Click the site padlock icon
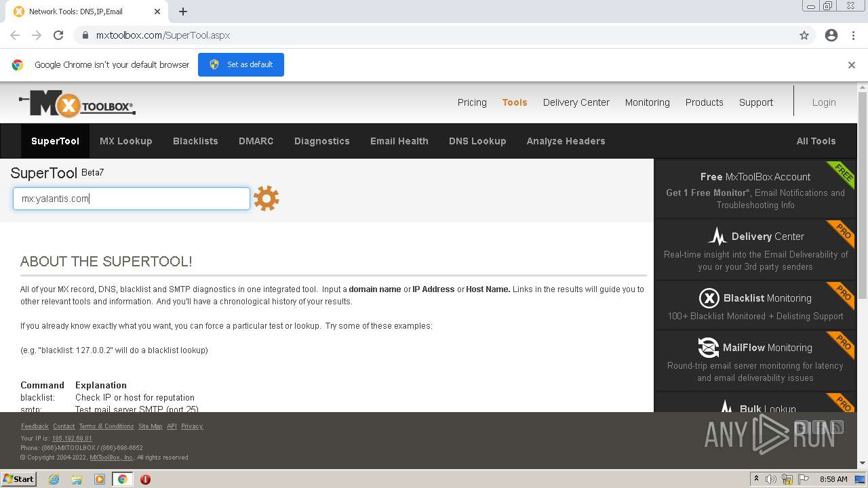 pos(85,35)
